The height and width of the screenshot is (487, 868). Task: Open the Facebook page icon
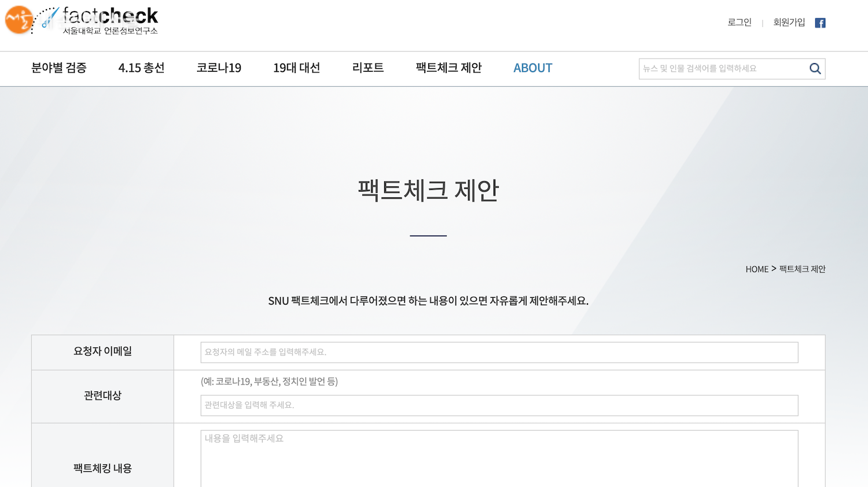(820, 23)
